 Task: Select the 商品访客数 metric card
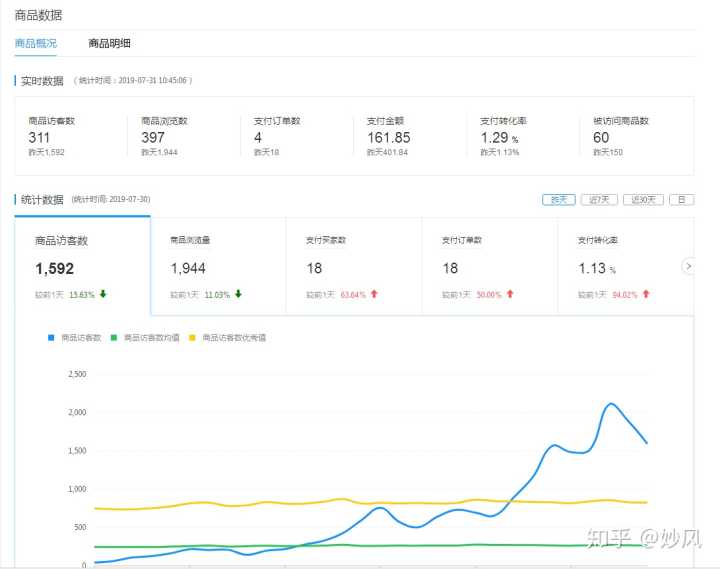[x=82, y=266]
